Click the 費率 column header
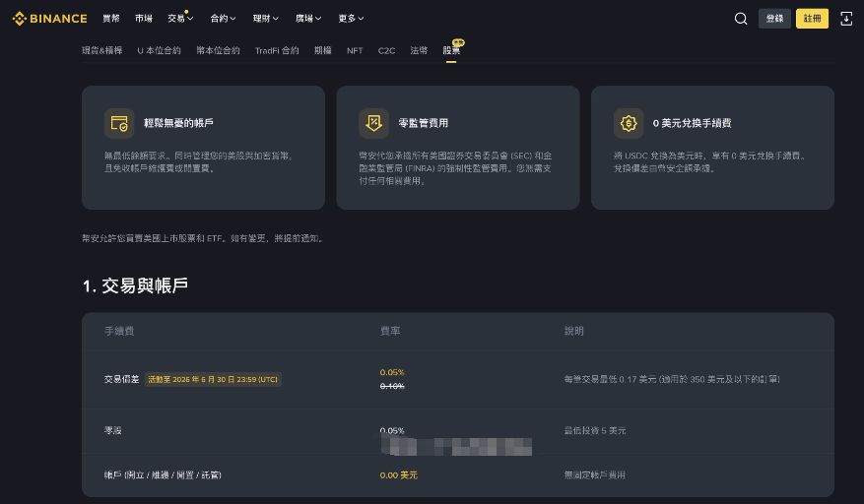 coord(390,331)
